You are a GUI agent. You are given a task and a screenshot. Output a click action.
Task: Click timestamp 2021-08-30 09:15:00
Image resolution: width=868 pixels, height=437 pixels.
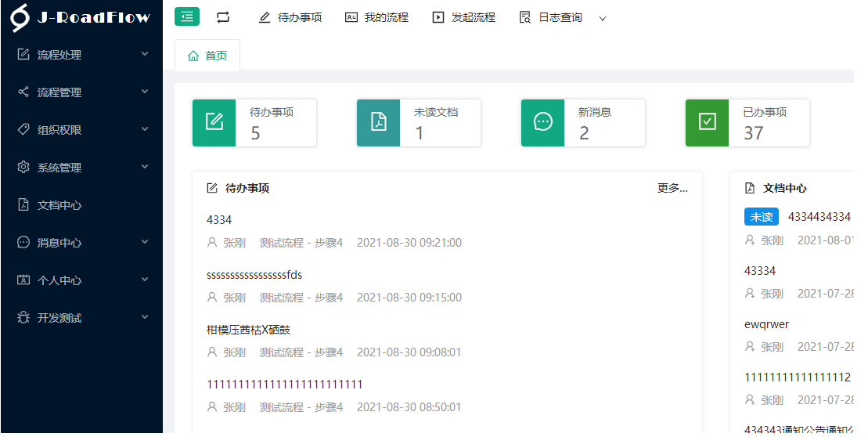[x=409, y=298]
